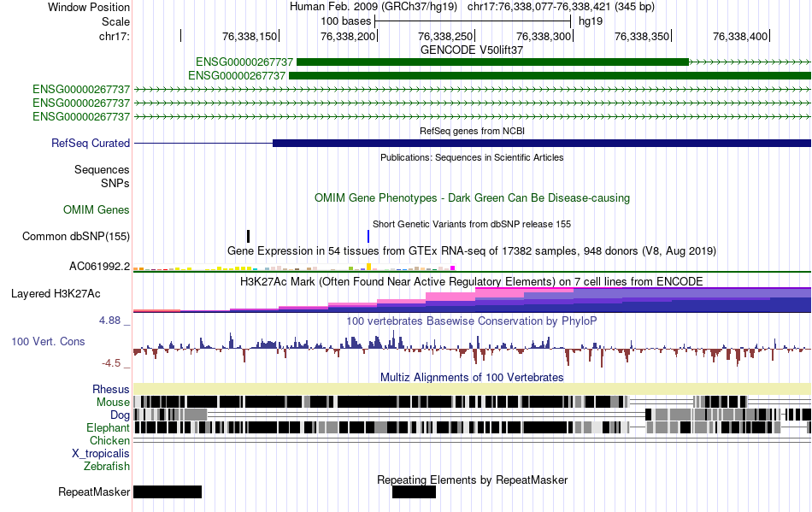Click the third ENSG00000267737 transcript label

coord(81,90)
